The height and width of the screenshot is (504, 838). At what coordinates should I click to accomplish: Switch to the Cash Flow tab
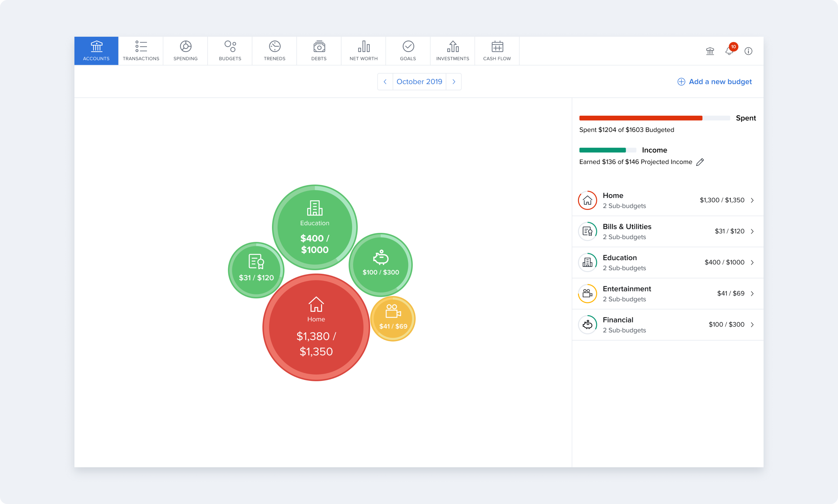[x=497, y=50]
